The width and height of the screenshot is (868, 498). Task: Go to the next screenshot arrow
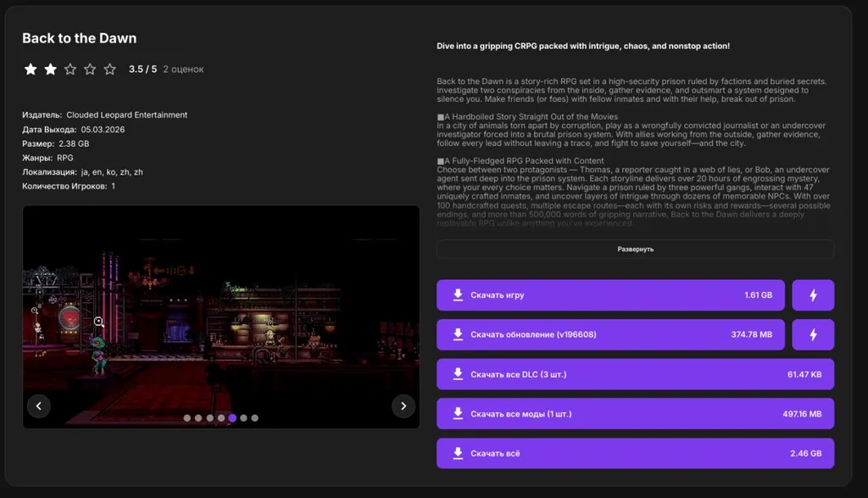pyautogui.click(x=403, y=406)
